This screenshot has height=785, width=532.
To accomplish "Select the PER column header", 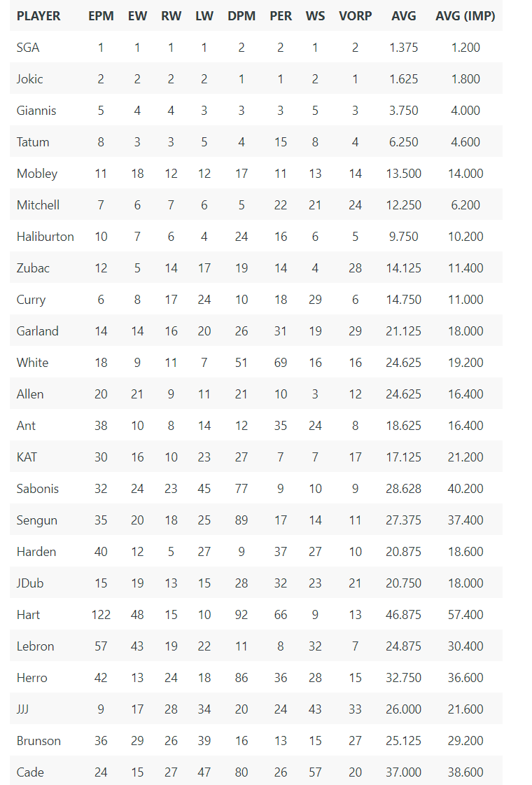I will tap(281, 16).
